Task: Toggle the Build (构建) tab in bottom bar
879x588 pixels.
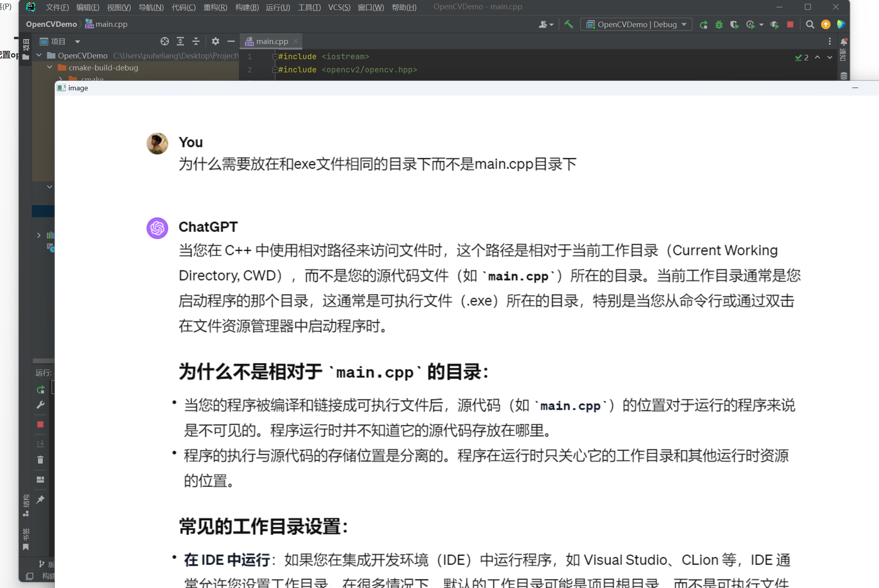Action: click(48, 576)
